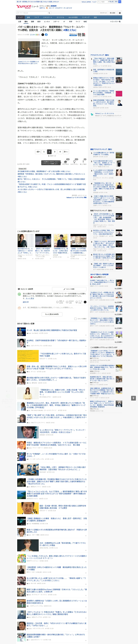The width and height of the screenshot is (138, 644).
Task: Select the エンタメ category tab
Action: [47, 21]
